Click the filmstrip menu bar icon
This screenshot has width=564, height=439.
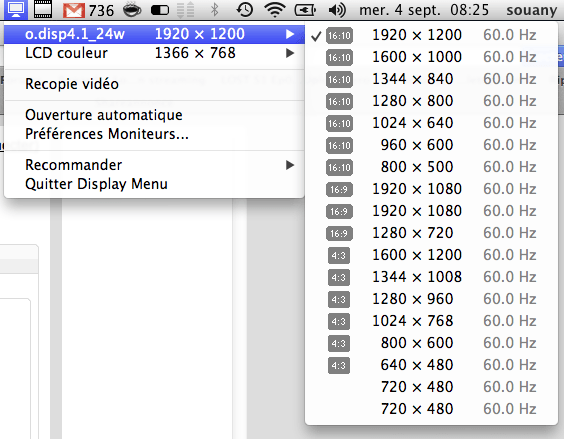coord(42,9)
